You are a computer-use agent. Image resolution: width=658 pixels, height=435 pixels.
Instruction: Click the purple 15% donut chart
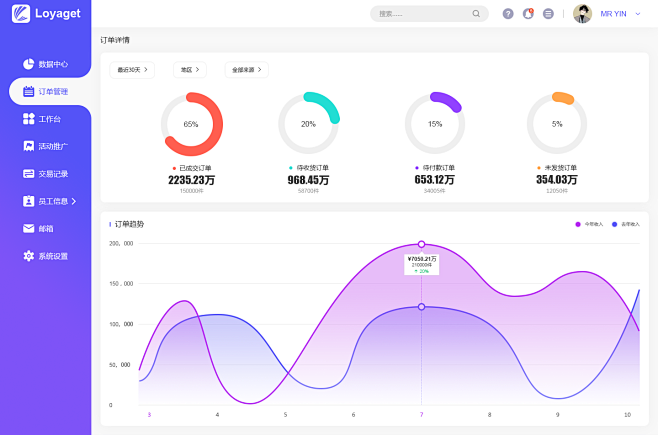[435, 124]
